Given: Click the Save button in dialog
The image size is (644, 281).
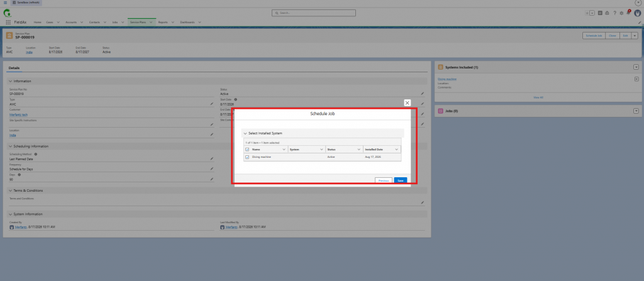Looking at the screenshot, I should pyautogui.click(x=401, y=180).
